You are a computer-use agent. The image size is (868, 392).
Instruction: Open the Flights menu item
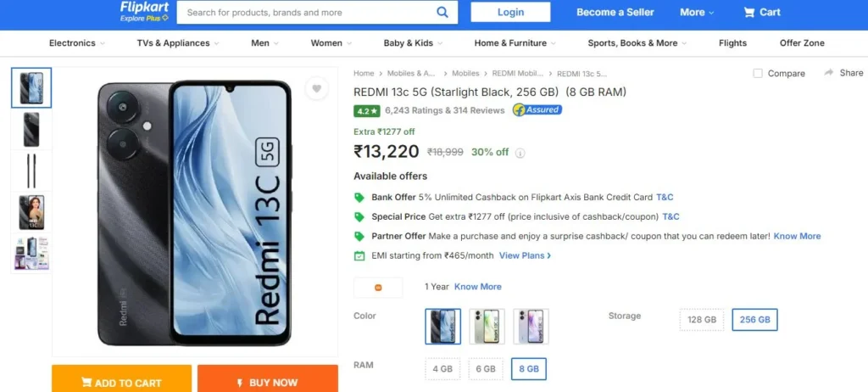tap(732, 42)
